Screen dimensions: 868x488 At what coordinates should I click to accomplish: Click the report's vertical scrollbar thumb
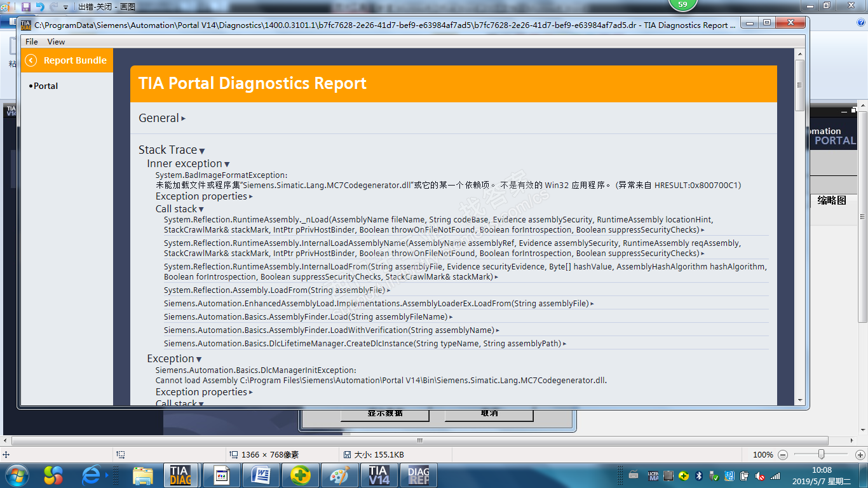click(x=800, y=85)
